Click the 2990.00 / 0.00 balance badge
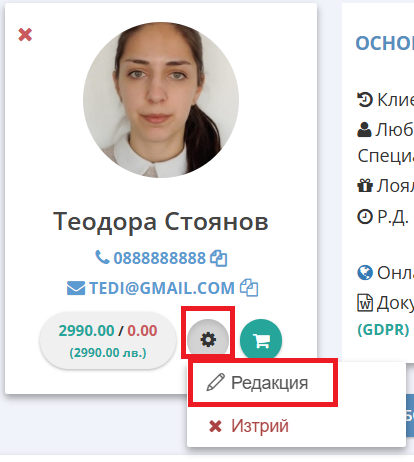 [108, 340]
